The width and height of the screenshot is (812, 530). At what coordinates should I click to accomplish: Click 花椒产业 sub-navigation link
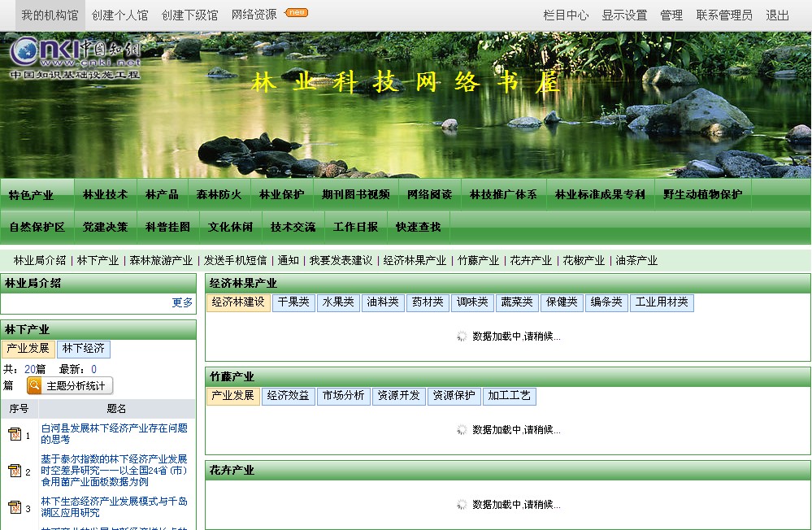tap(584, 260)
